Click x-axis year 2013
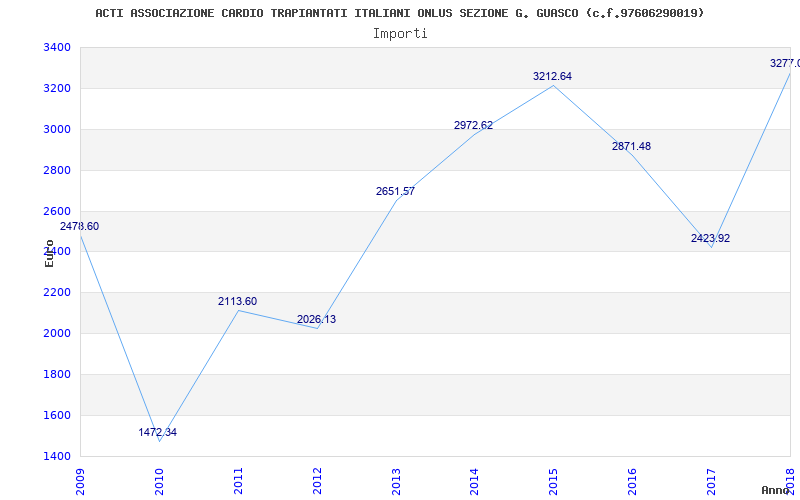The width and height of the screenshot is (800, 500). 396,482
